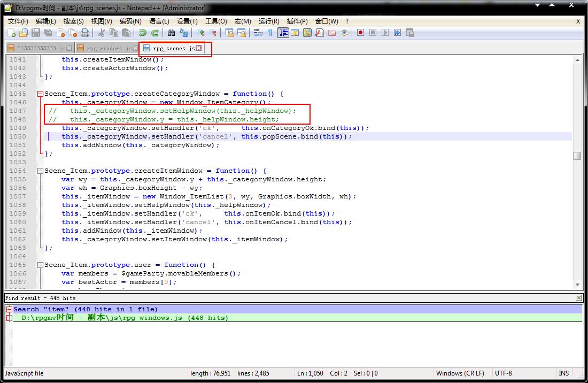Print the document using the printer icon

point(85,33)
